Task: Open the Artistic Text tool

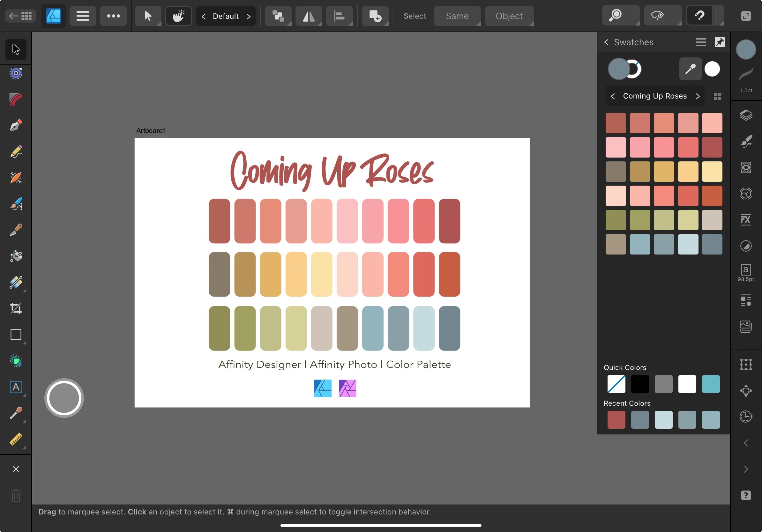Action: click(16, 387)
